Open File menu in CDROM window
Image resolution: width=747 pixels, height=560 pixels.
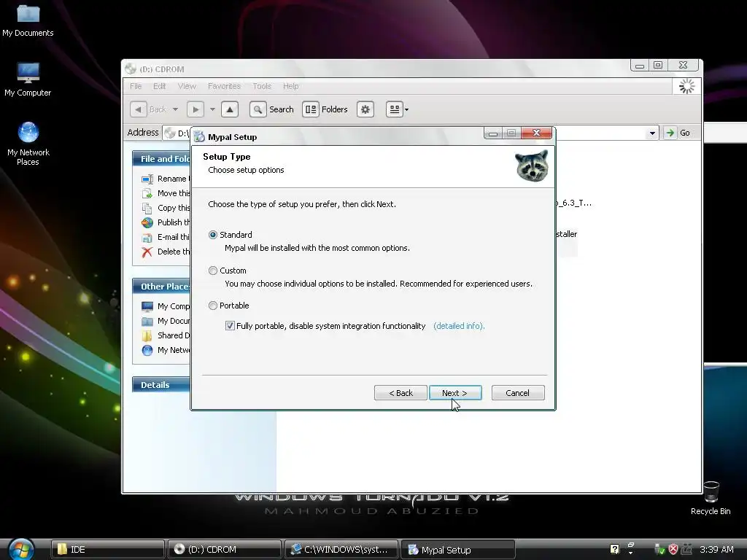pyautogui.click(x=136, y=86)
